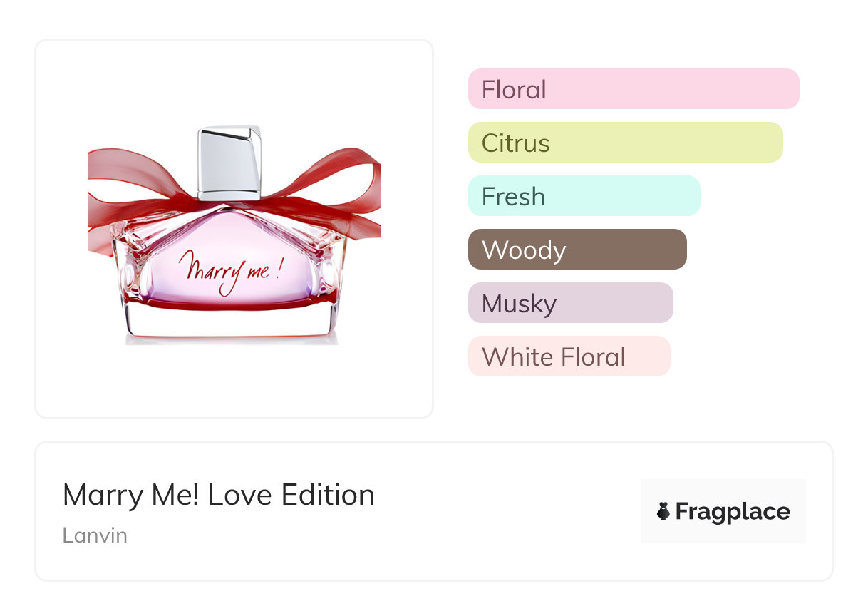
Task: Click the Lanvin brand name
Action: [95, 535]
